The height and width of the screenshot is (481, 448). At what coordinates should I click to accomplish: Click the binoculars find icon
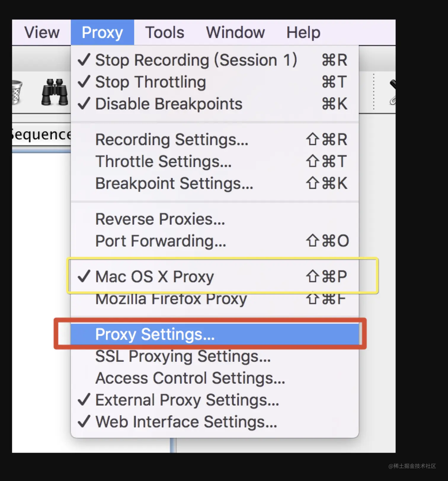(x=55, y=92)
